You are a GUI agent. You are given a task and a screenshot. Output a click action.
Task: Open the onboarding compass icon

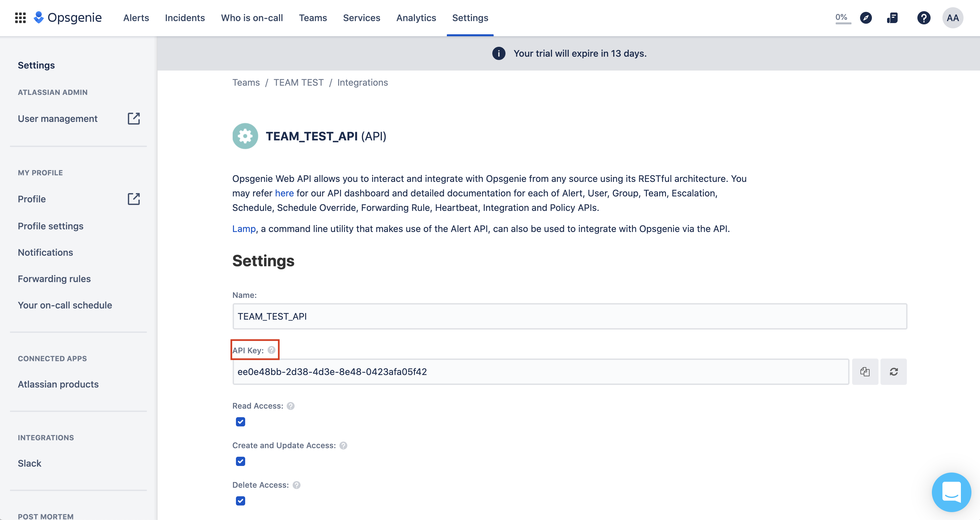point(866,18)
